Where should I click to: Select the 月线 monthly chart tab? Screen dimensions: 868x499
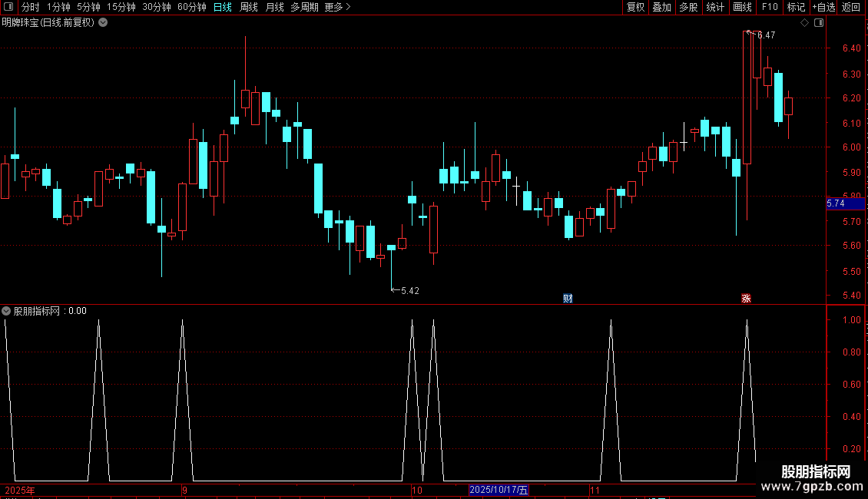274,7
